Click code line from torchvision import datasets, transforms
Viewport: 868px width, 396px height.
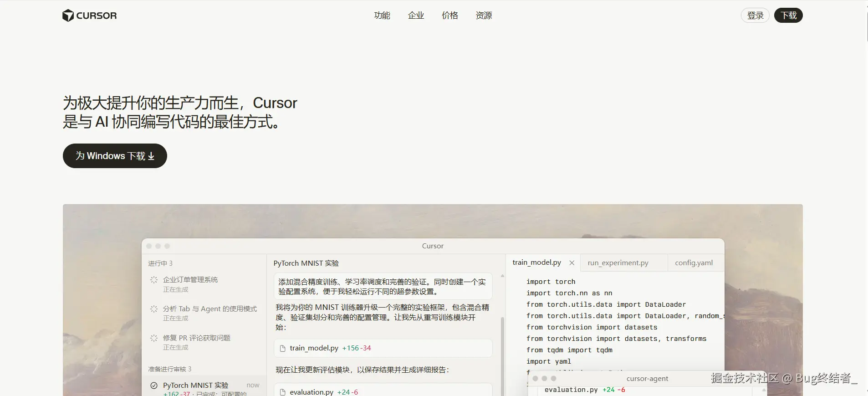pos(616,339)
